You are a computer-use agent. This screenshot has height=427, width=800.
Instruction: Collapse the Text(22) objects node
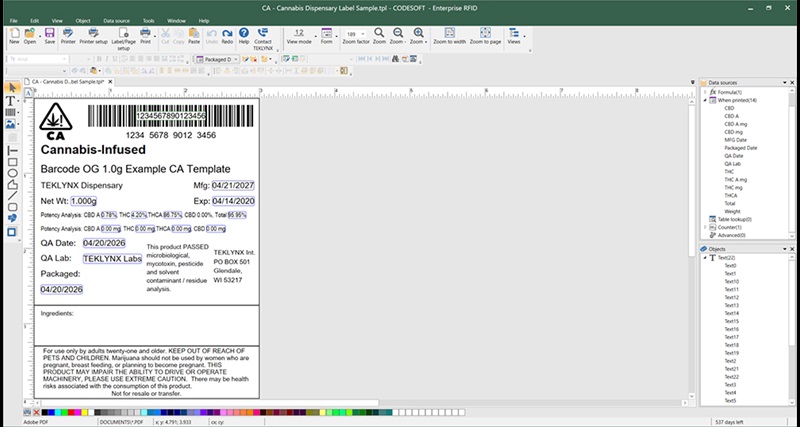(x=706, y=258)
